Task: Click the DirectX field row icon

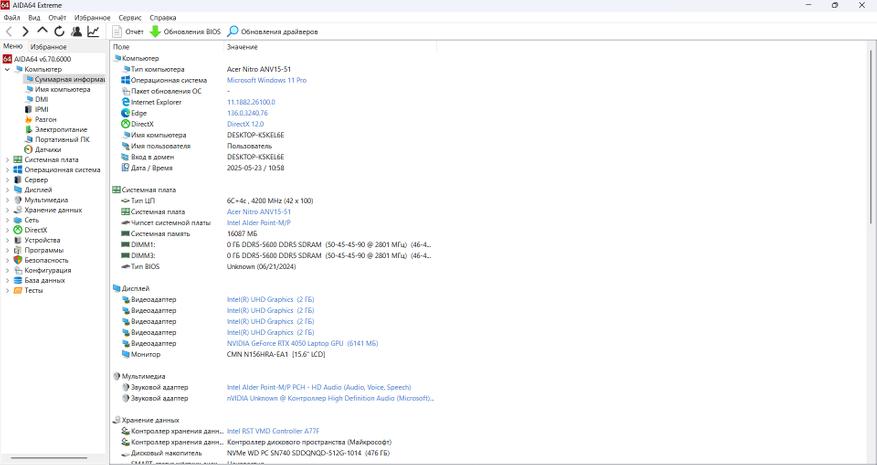Action: 125,124
